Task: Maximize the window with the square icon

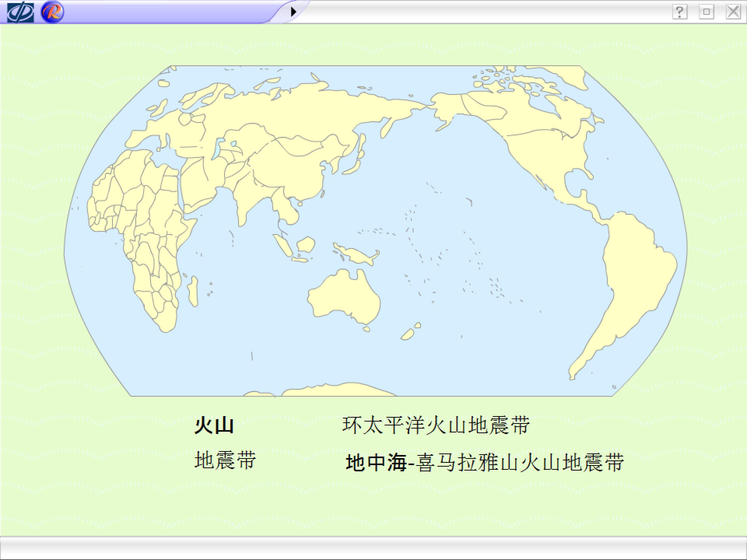Action: [706, 12]
